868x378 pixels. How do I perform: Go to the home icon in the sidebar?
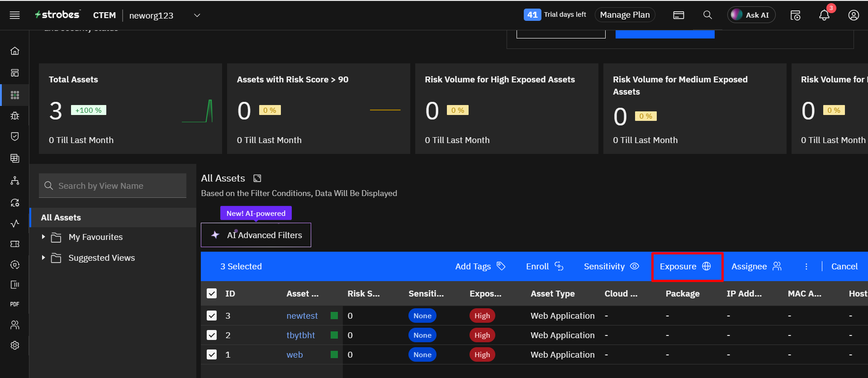point(15,51)
